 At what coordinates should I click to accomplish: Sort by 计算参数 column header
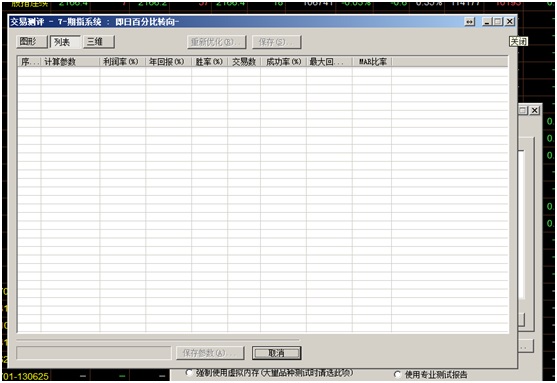pyautogui.click(x=70, y=62)
